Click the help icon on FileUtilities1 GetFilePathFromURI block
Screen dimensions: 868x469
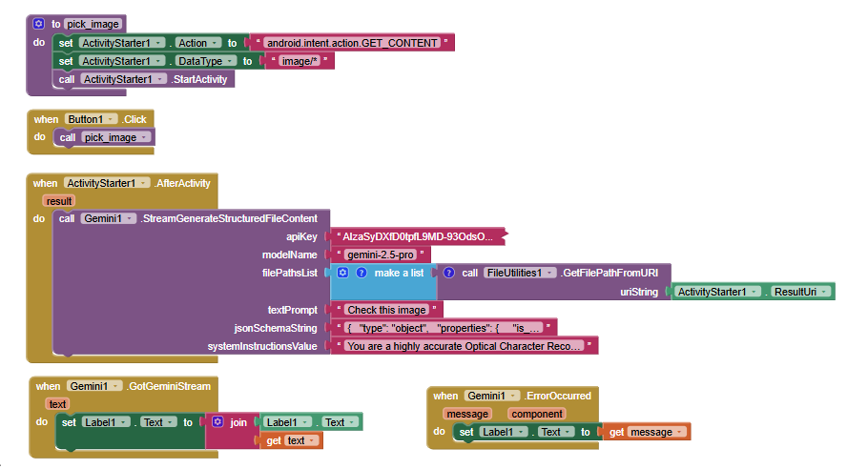tap(449, 272)
